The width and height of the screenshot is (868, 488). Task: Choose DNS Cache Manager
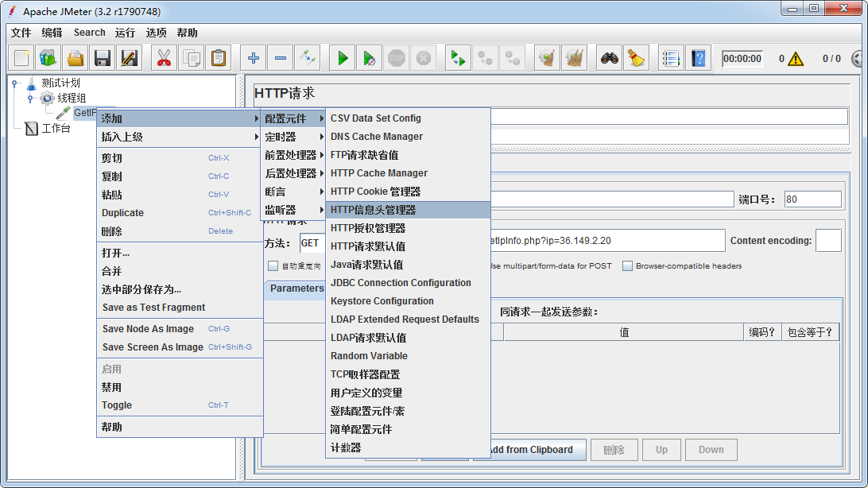coord(408,137)
